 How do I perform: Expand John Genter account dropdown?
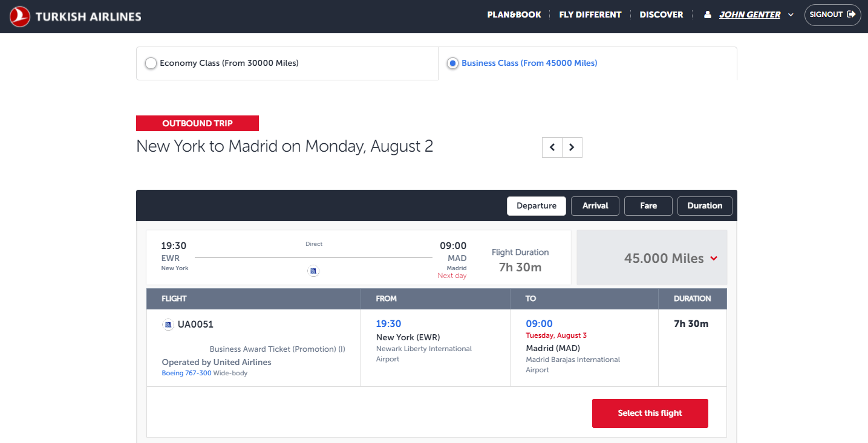(x=791, y=15)
